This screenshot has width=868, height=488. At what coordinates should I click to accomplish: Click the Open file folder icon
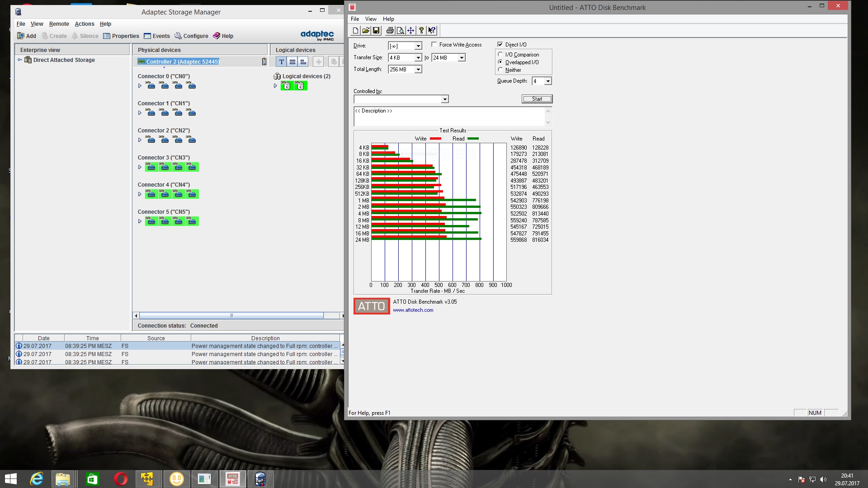[x=366, y=31]
